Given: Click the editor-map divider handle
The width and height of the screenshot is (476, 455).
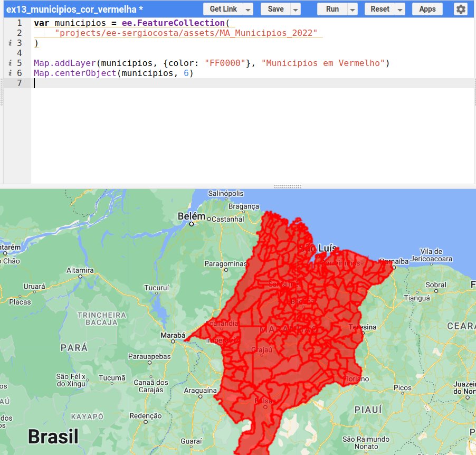Looking at the screenshot, I should pos(288,186).
